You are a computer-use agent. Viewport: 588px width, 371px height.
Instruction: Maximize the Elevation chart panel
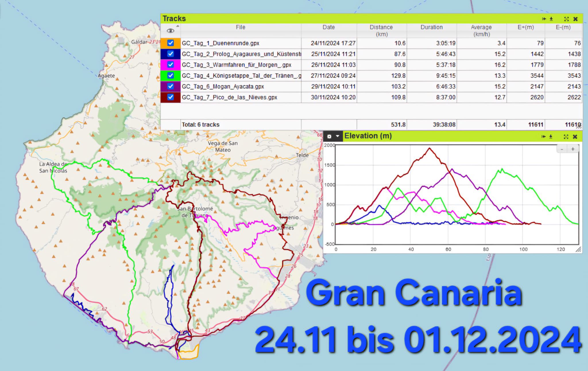tap(566, 137)
